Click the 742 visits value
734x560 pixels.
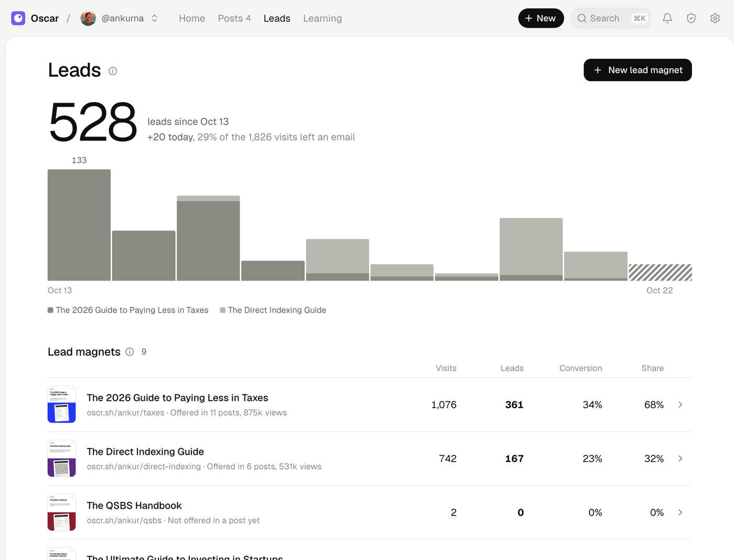(x=448, y=459)
